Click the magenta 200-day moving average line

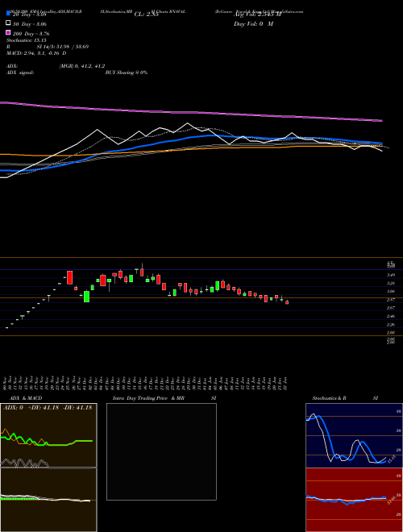click(x=191, y=113)
